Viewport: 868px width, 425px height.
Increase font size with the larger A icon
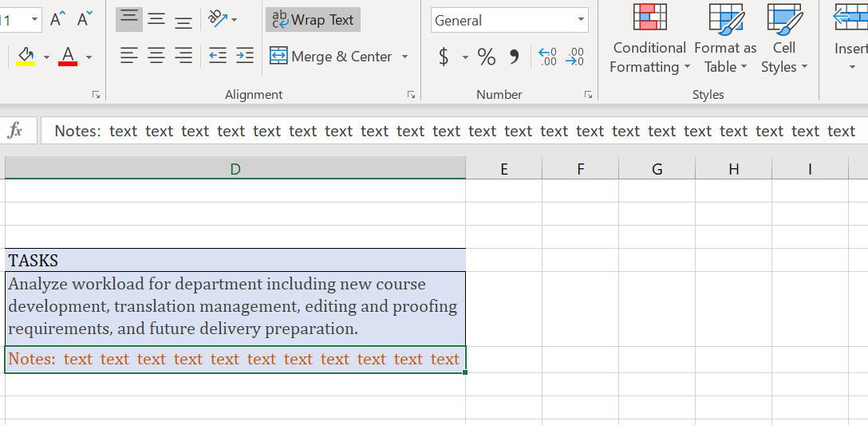pos(56,20)
